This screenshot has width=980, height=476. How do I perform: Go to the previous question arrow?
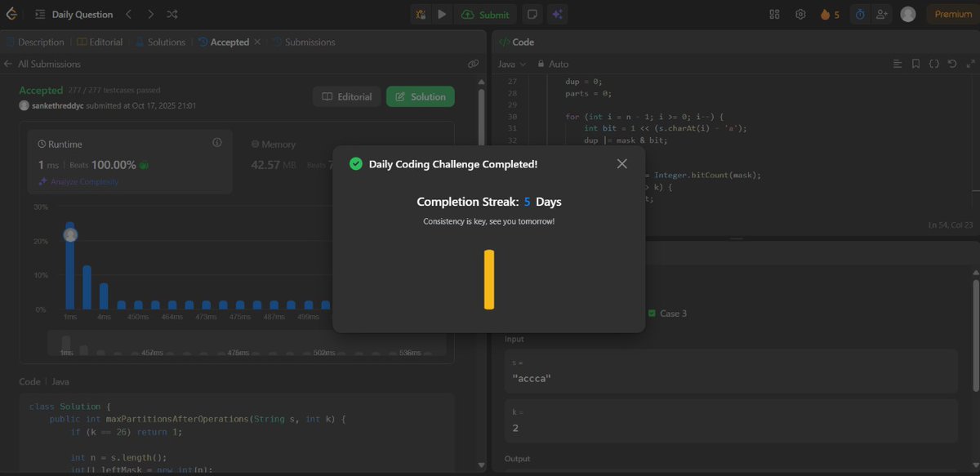[x=128, y=15]
